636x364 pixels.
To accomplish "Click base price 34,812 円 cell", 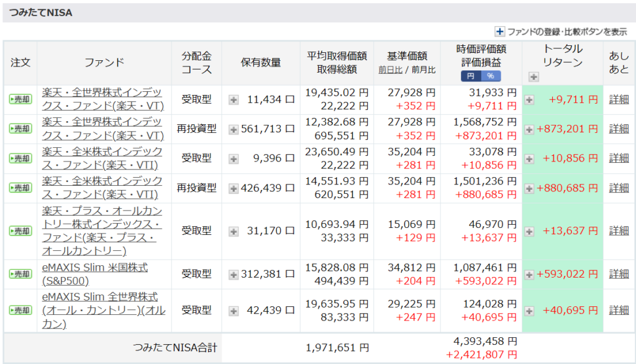I will 412,268.
